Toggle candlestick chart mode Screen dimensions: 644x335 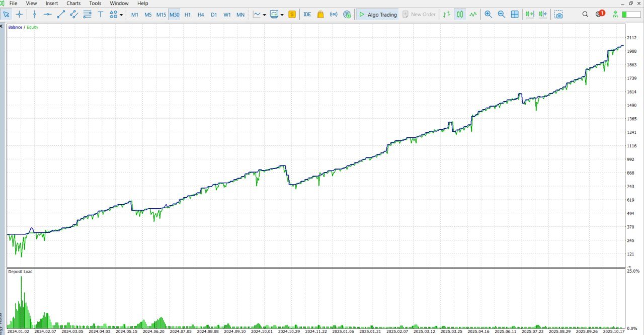pyautogui.click(x=460, y=15)
